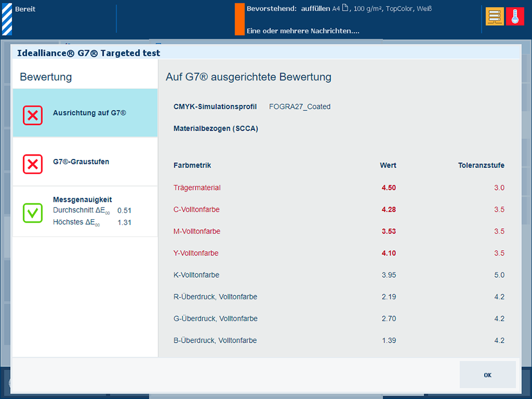The width and height of the screenshot is (532, 399).
Task: Click the C-Volltonfarbe value 4.28
Action: point(389,209)
